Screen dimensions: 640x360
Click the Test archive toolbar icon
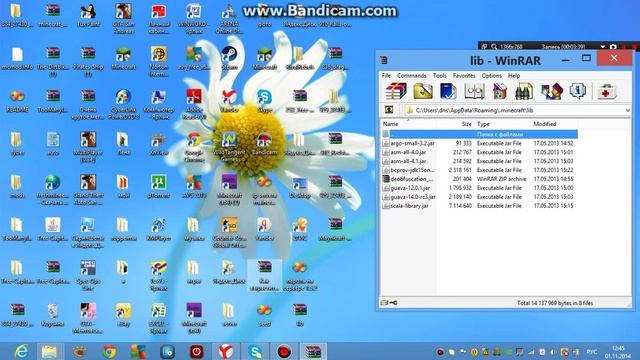click(x=448, y=91)
